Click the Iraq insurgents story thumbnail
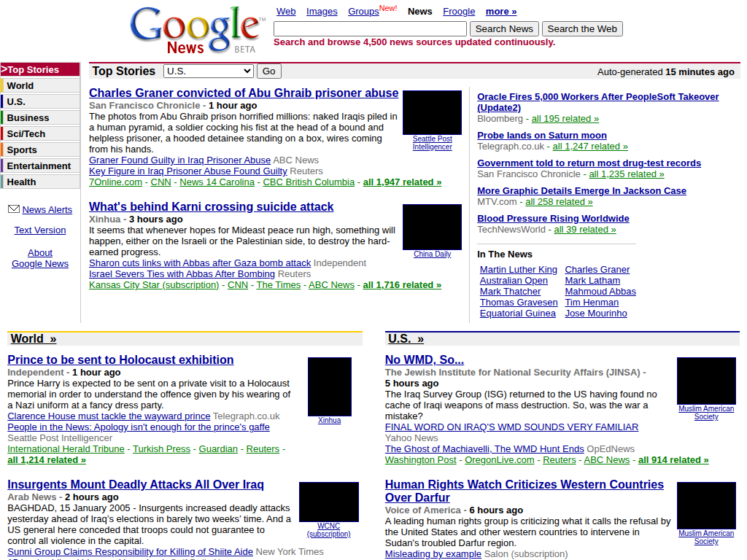This screenshot has width=747, height=560. pos(329,502)
